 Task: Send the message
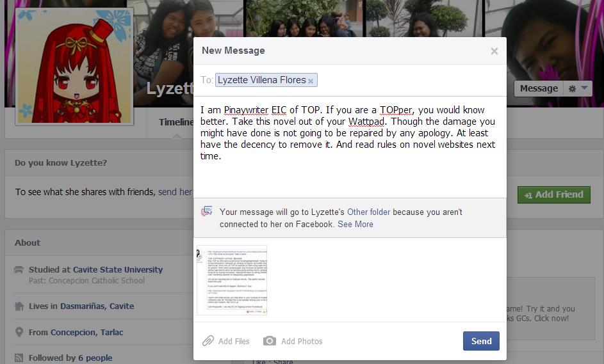click(x=481, y=341)
